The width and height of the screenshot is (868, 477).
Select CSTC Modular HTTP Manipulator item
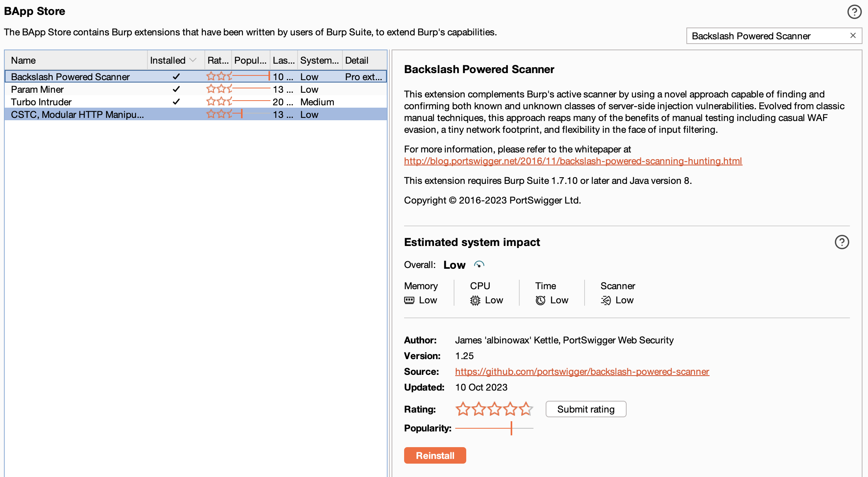(x=77, y=115)
